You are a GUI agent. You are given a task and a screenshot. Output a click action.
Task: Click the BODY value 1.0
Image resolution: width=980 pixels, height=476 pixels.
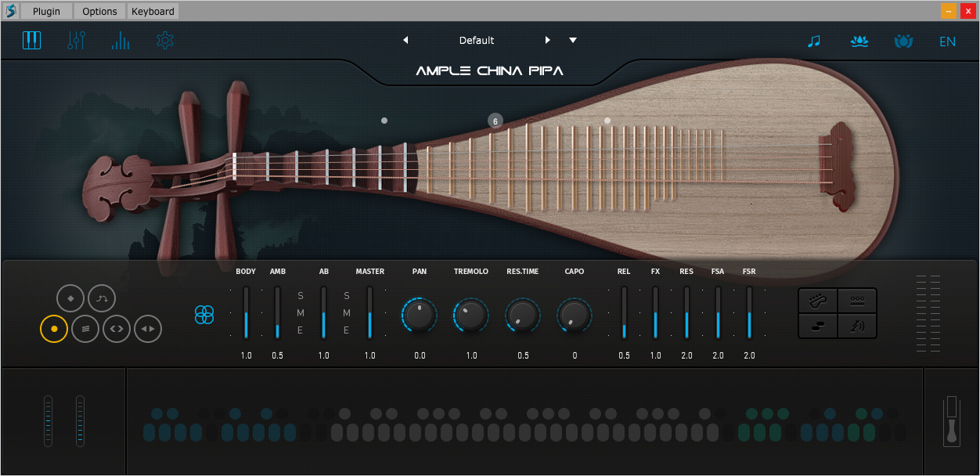246,355
